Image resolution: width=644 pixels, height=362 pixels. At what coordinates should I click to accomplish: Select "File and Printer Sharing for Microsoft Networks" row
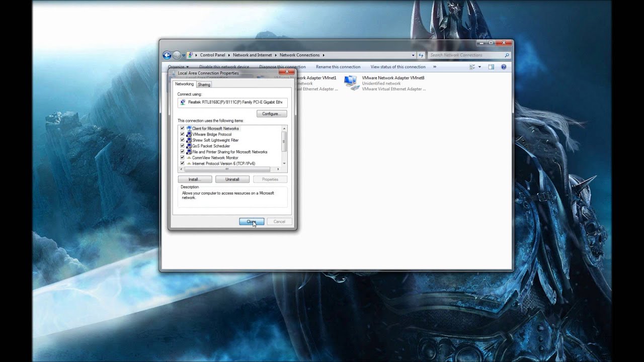pos(229,152)
